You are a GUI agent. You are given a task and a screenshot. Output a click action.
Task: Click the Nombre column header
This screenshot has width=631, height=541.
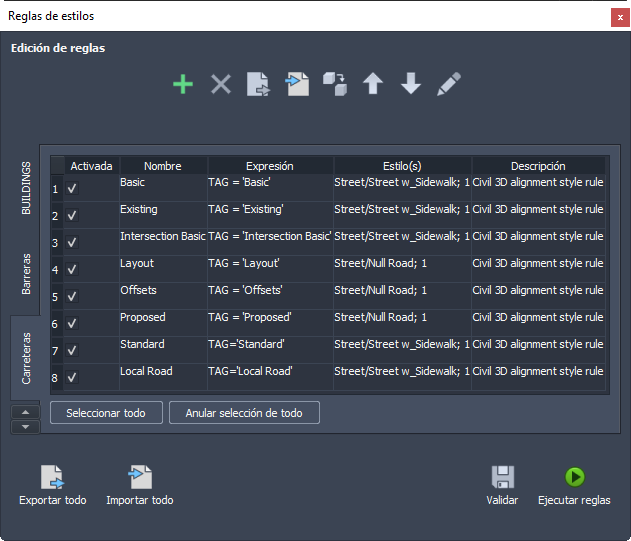pyautogui.click(x=163, y=166)
